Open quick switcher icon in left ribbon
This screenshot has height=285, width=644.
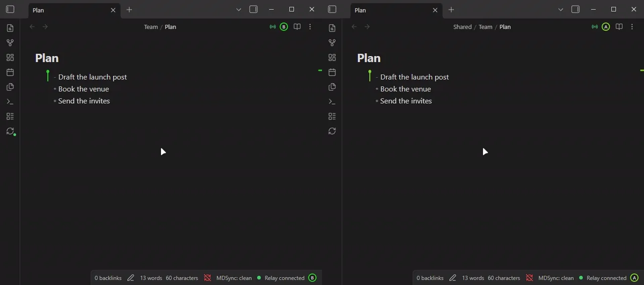pyautogui.click(x=10, y=28)
